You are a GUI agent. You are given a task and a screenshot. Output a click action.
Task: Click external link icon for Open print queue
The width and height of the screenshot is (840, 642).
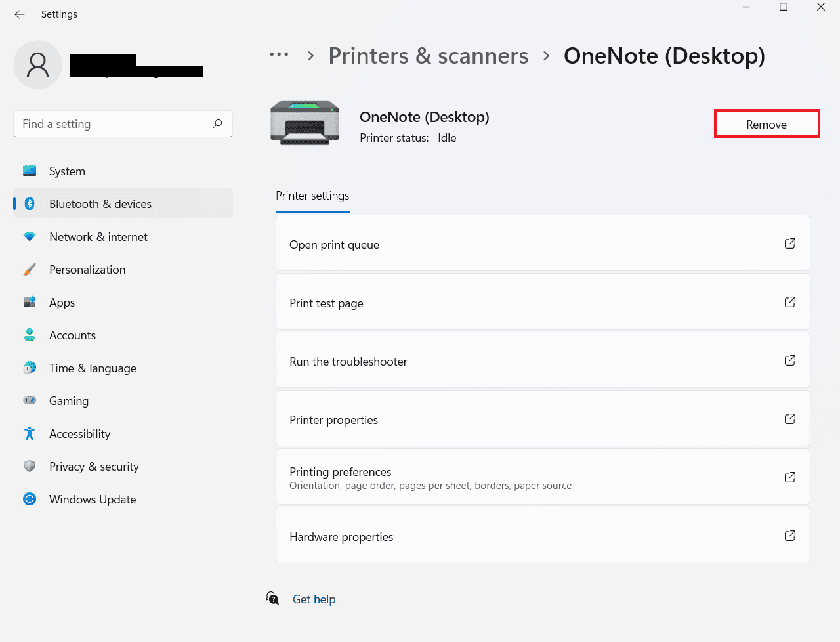790,244
